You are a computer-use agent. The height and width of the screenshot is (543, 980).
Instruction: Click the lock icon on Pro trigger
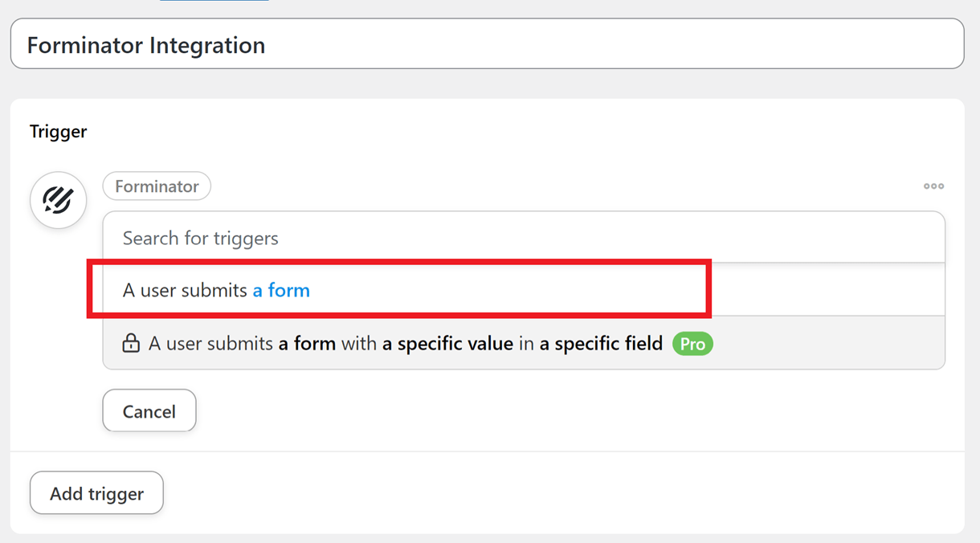131,344
